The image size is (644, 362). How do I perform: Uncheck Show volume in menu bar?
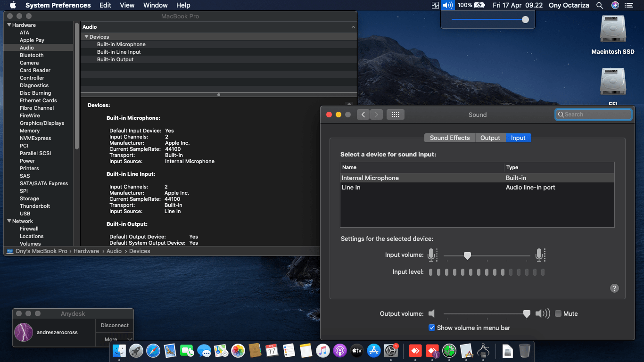click(432, 328)
